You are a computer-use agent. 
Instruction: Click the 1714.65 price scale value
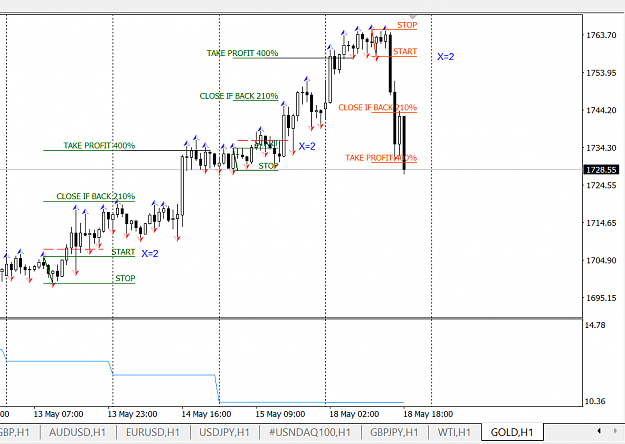coord(601,223)
